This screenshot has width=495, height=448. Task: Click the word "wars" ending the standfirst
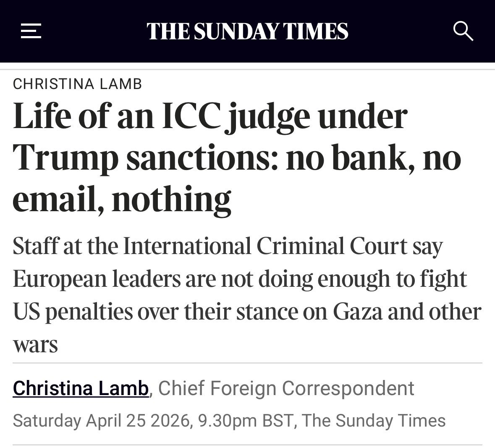tap(35, 345)
